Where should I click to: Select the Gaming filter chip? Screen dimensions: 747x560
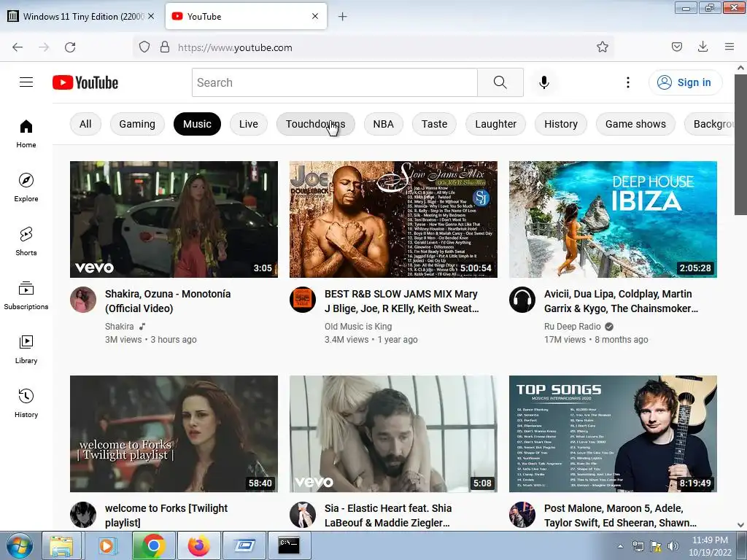tap(137, 124)
